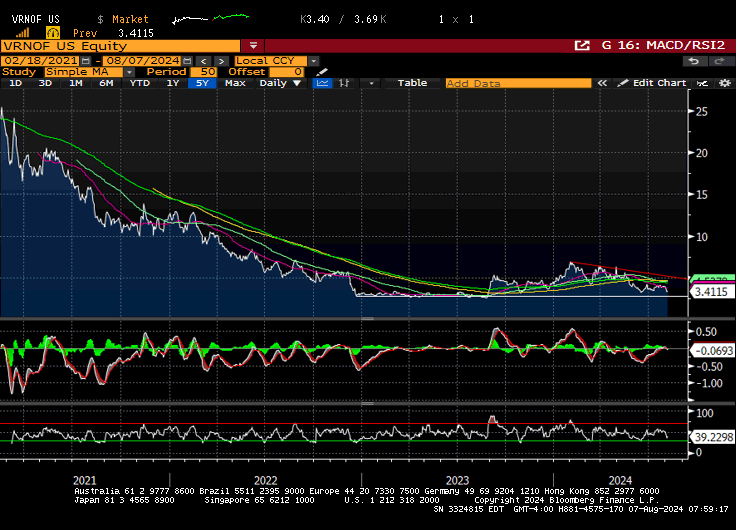This screenshot has height=530, width=736.
Task: Click the yellow gauge icon beside Prev
Action: (x=53, y=33)
